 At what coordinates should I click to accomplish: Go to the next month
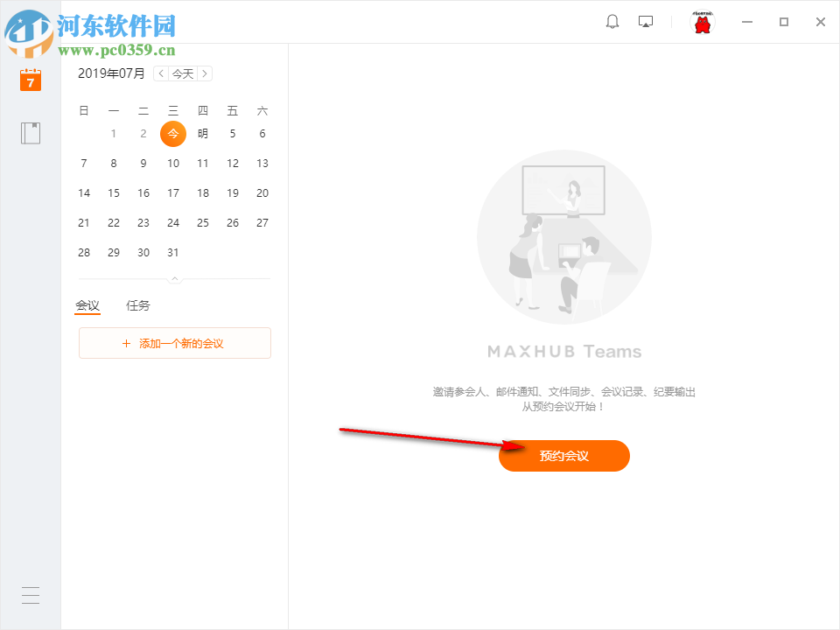(x=204, y=73)
